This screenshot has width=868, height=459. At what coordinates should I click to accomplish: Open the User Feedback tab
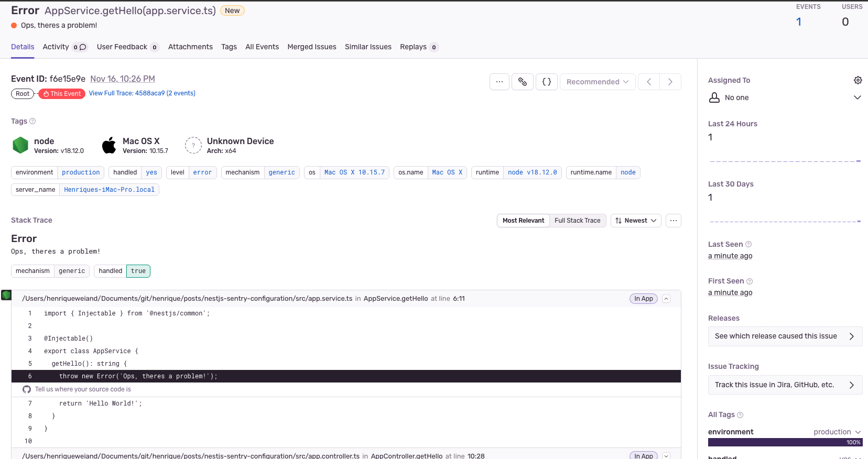127,47
